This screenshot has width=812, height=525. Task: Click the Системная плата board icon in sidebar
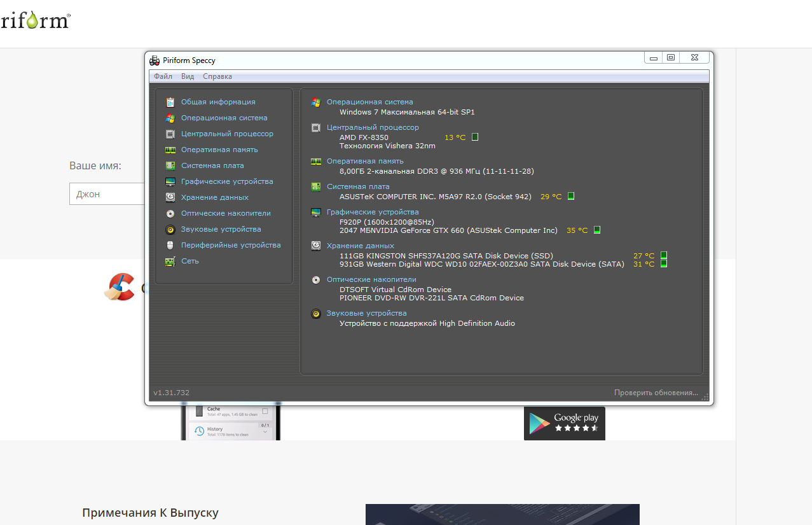170,165
